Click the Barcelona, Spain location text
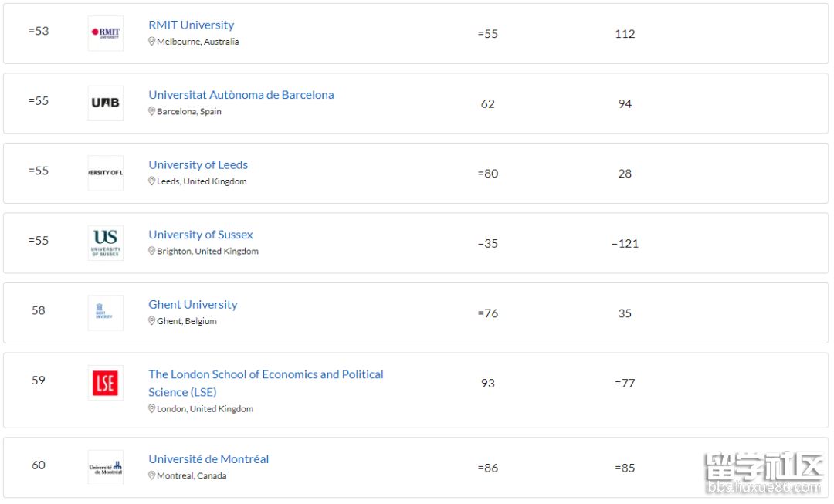Viewport: 834px width, 504px height. pos(188,112)
